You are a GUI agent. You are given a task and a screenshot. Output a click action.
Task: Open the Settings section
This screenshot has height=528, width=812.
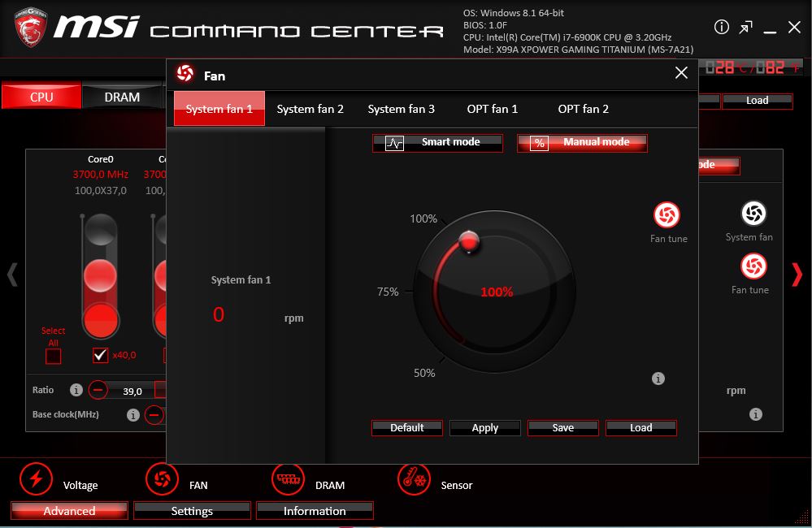click(x=192, y=510)
